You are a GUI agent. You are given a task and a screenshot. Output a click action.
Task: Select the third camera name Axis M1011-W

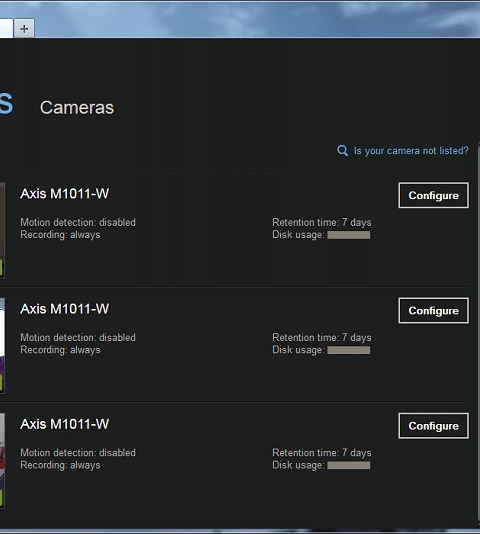point(65,424)
